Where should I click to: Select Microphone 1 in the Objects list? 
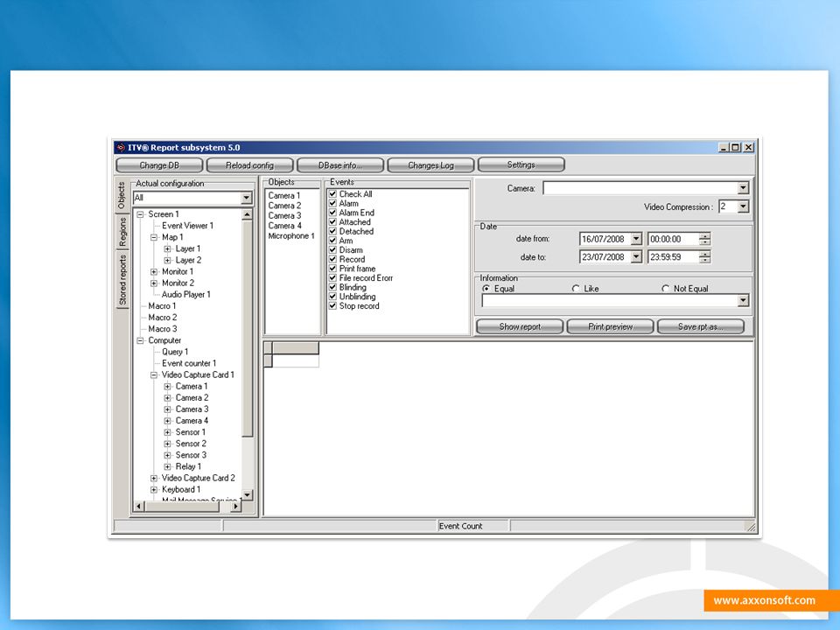tap(291, 235)
